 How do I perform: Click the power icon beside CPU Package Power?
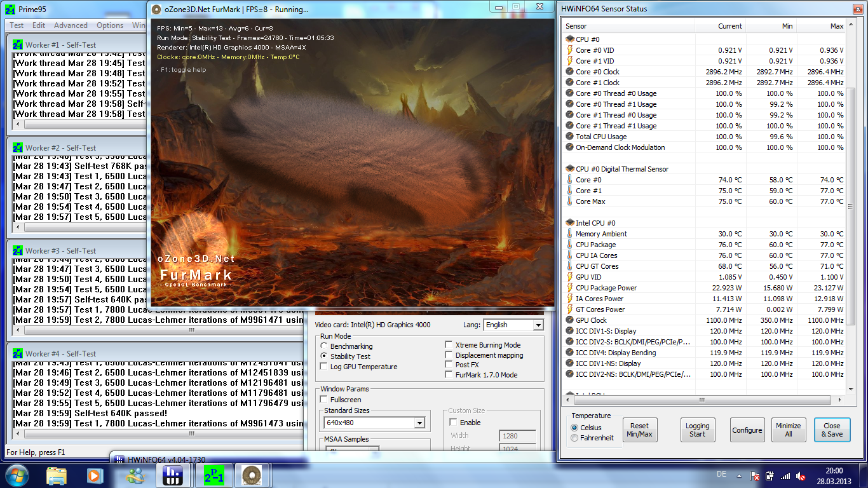click(x=570, y=288)
